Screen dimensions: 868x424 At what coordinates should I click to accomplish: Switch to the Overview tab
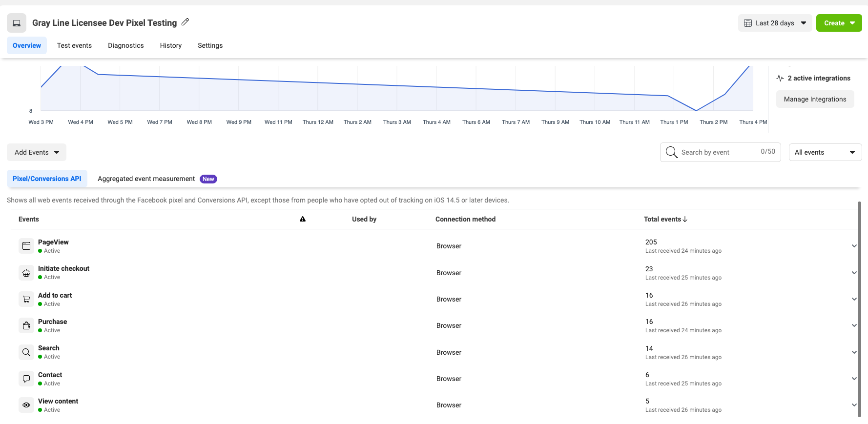(27, 45)
